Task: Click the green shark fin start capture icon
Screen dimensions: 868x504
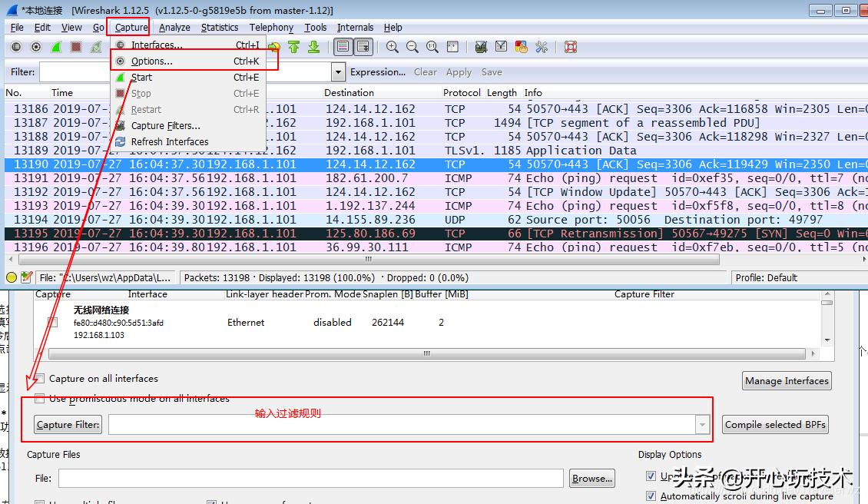Action: click(x=56, y=47)
